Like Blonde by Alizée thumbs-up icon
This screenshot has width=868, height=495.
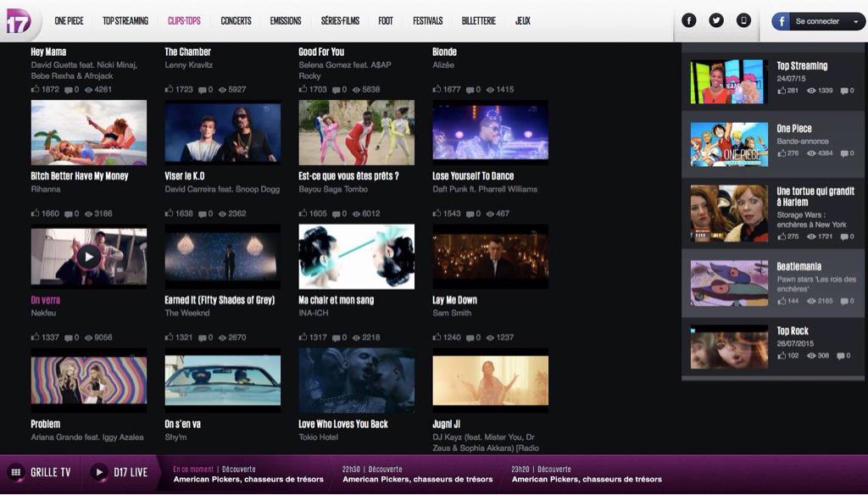coord(437,89)
